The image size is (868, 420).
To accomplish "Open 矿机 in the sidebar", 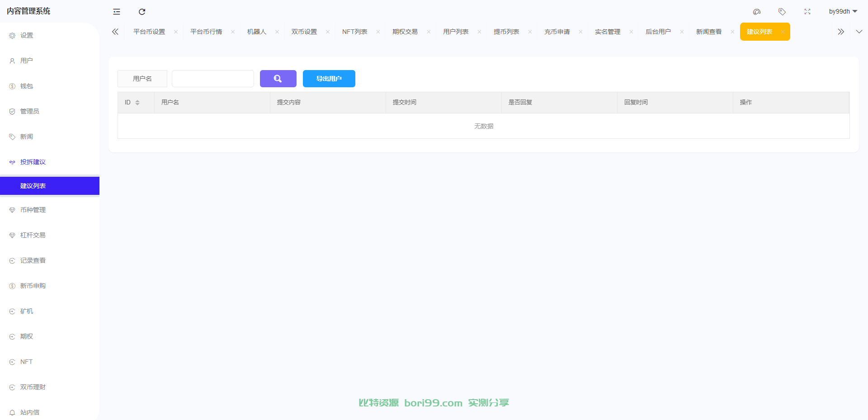I will 50,311.
